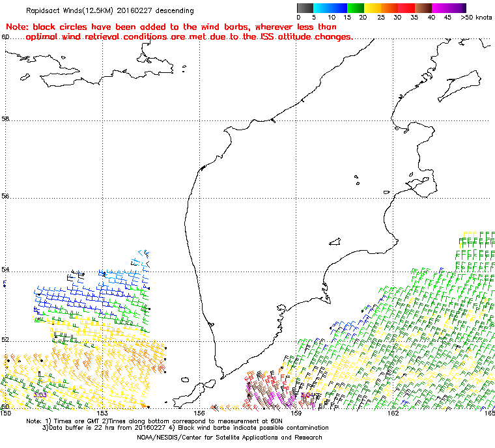Screen dimensions: 495x448
Task: Click the purple "3:04" swath time stamp
Action: click(x=307, y=395)
